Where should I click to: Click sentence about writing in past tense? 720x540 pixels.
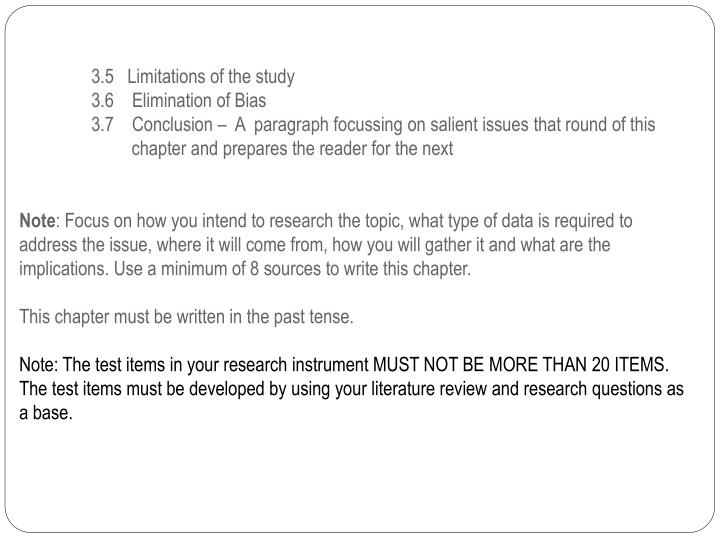pos(186,317)
